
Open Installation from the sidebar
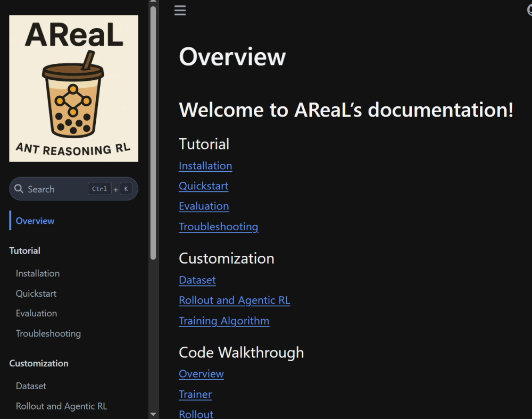pos(38,273)
